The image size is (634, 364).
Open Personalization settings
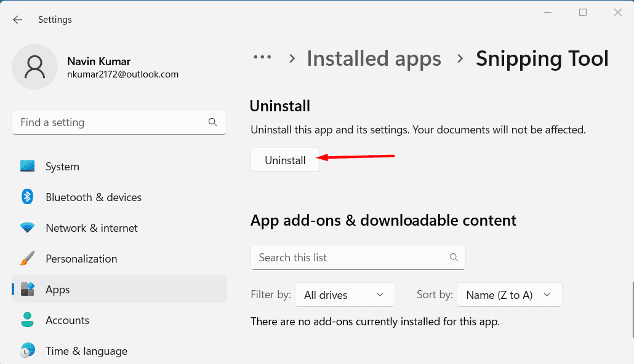(x=119, y=259)
